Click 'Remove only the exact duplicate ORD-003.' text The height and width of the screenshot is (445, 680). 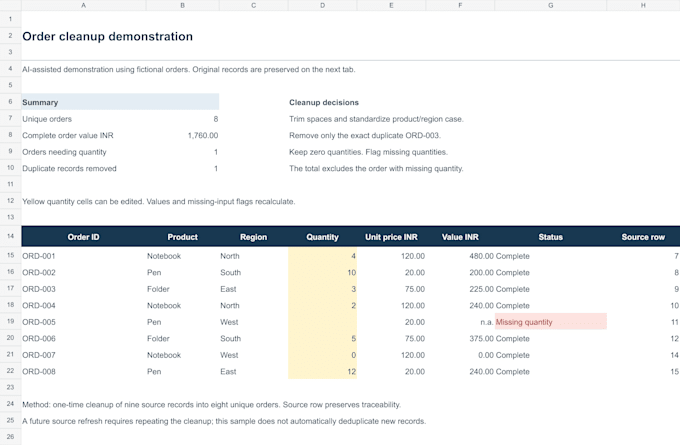tap(365, 135)
